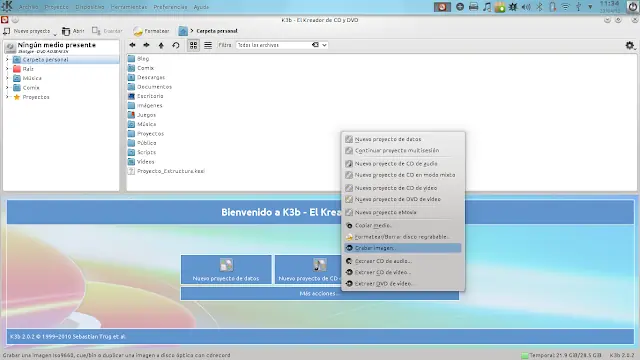Select the Imágenes folder
This screenshot has height=360, width=640.
(145, 106)
